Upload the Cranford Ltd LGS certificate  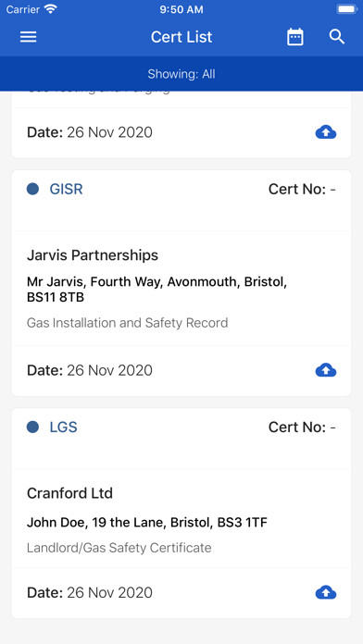326,593
